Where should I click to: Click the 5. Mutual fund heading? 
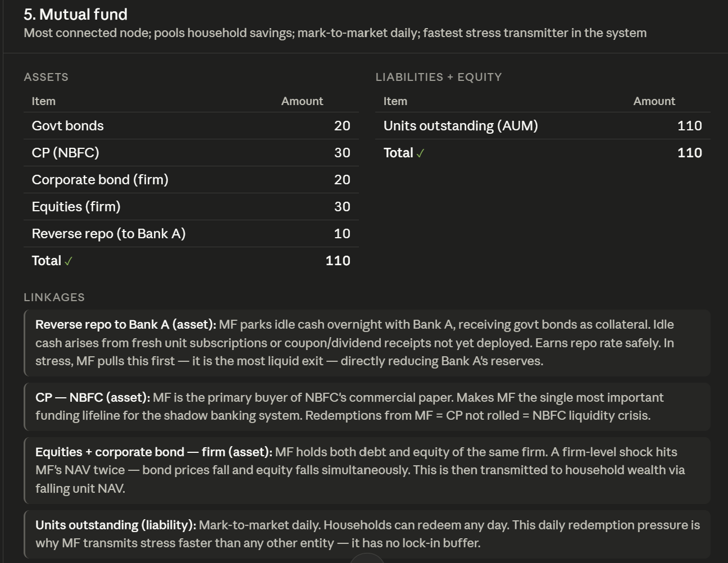tap(76, 14)
